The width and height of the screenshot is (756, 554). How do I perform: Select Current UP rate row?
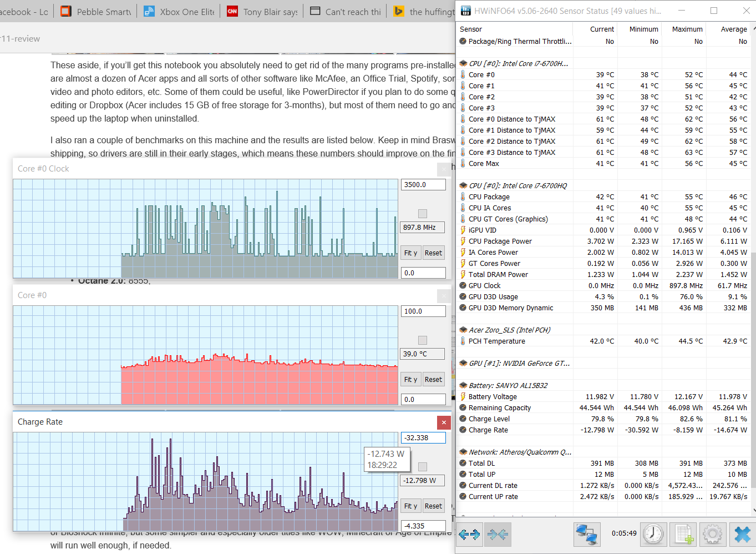pyautogui.click(x=603, y=496)
